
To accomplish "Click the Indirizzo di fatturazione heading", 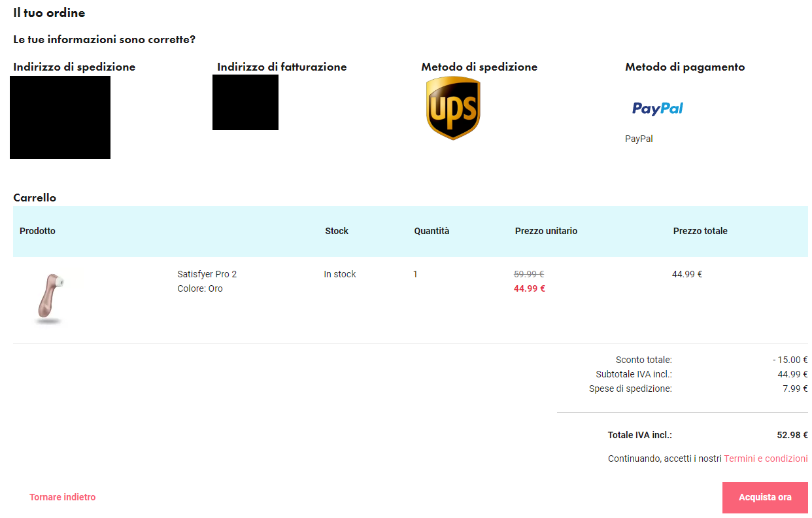I will pyautogui.click(x=282, y=67).
